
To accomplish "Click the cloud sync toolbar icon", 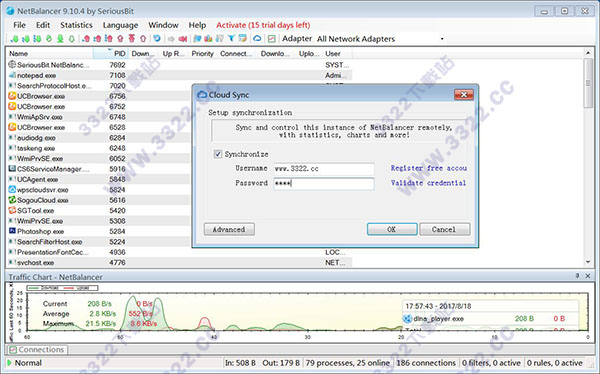I will pos(257,39).
